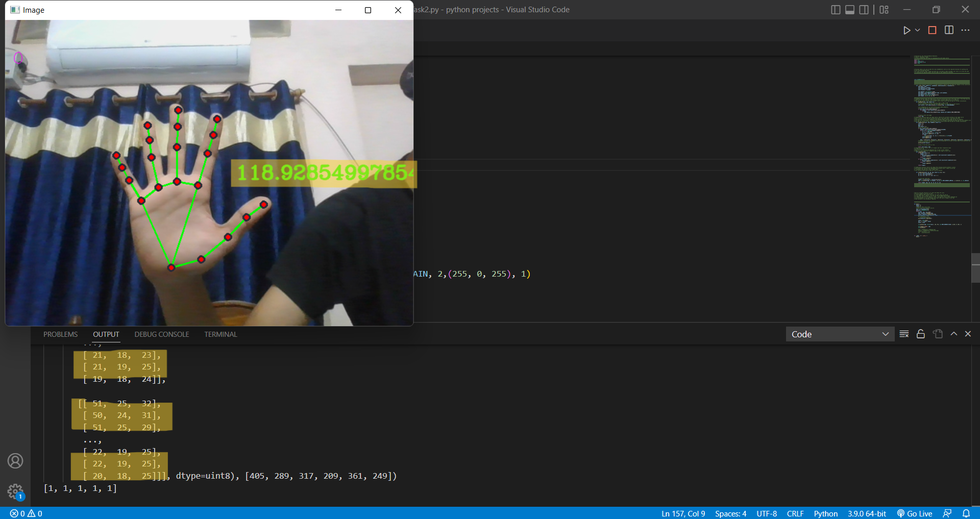Open the Code output channel dropdown

point(840,334)
